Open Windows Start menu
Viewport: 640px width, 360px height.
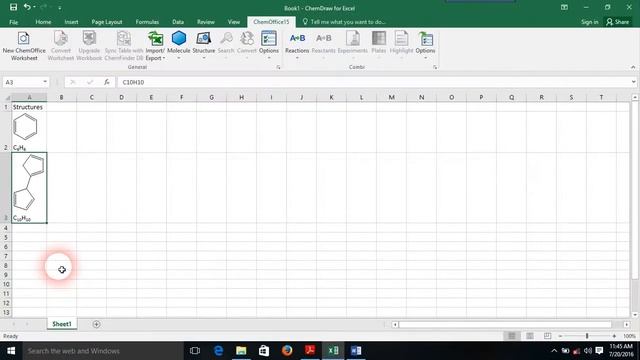pos(11,351)
